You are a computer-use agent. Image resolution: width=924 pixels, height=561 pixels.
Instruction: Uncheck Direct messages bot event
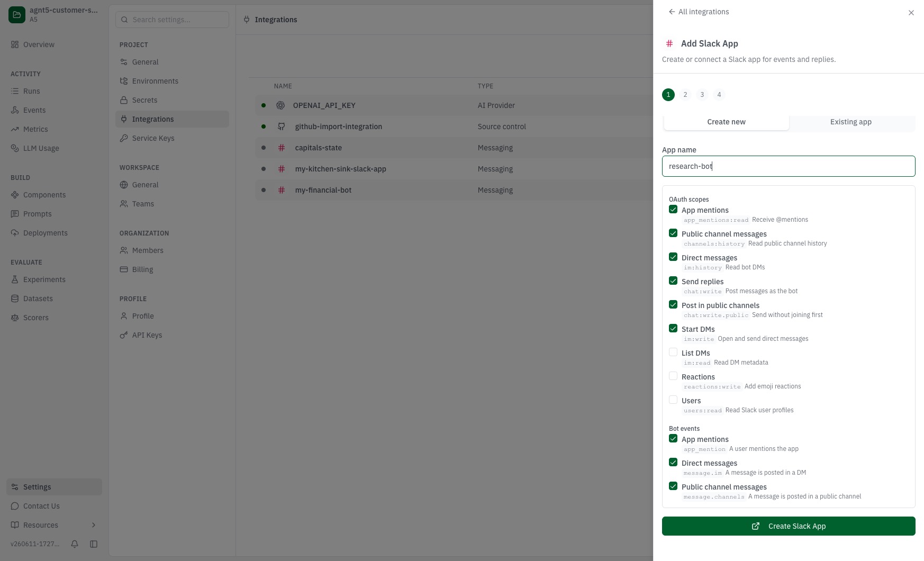[673, 463]
